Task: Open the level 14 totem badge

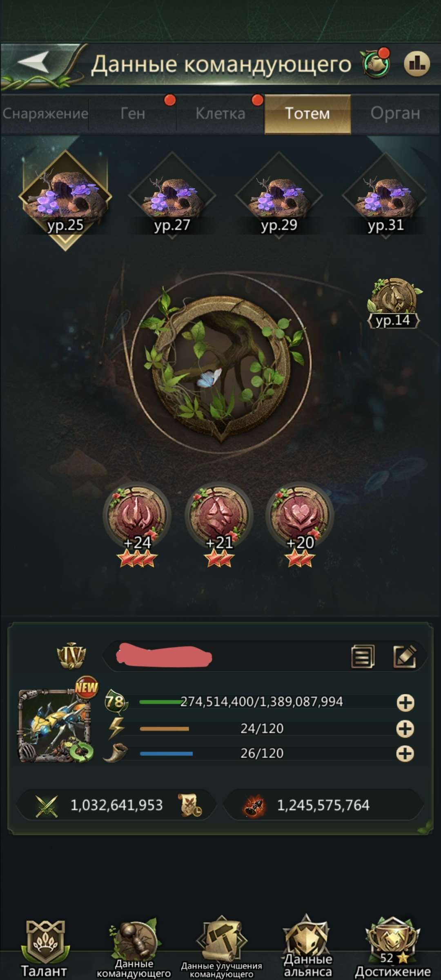Action: (394, 303)
